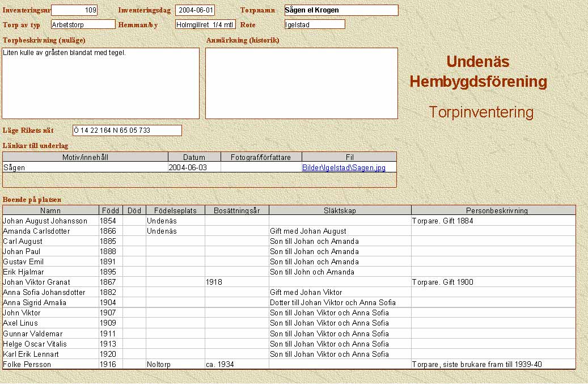
Task: Select Bosättningsår cell showing 1918
Action: (x=236, y=282)
